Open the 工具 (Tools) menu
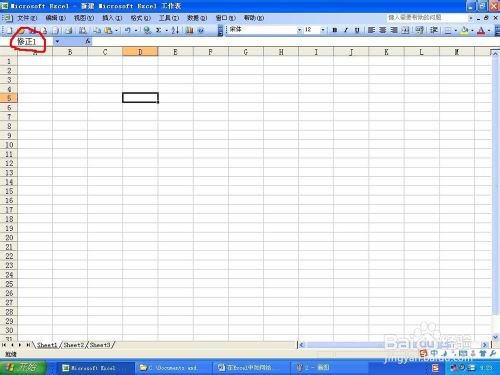 (x=169, y=18)
